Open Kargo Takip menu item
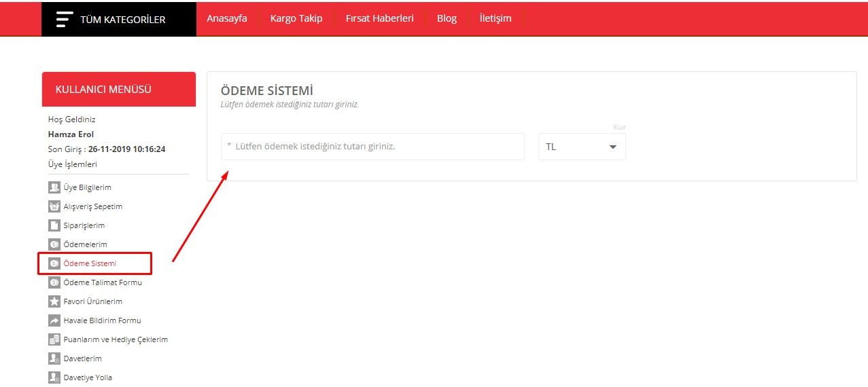 click(296, 18)
